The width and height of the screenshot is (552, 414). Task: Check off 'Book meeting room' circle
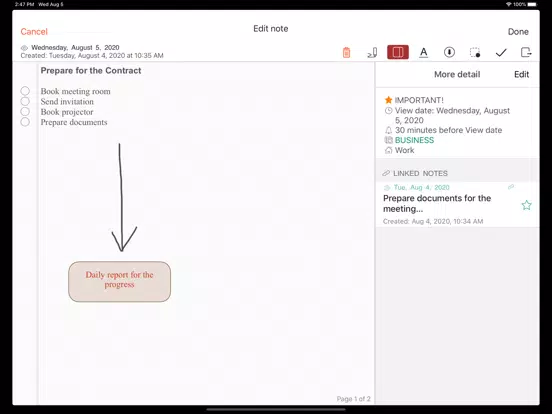[x=25, y=91]
